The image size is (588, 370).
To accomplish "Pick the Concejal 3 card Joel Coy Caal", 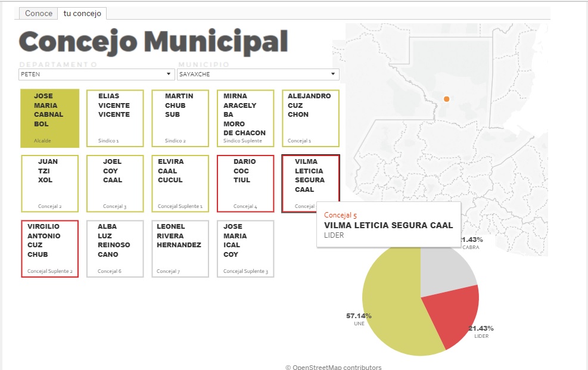I will 115,184.
